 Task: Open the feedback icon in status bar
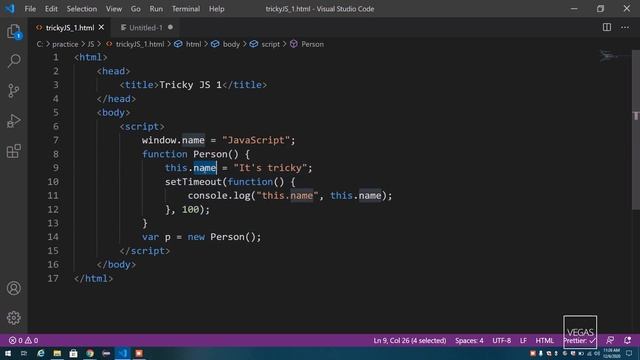[x=610, y=340]
